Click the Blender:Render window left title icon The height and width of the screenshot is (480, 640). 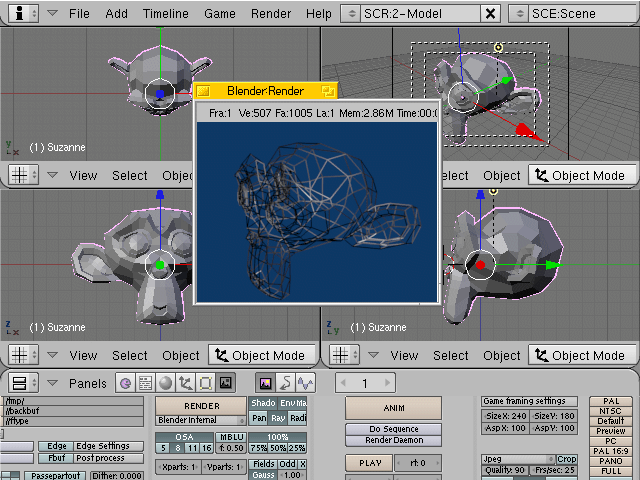tap(203, 91)
